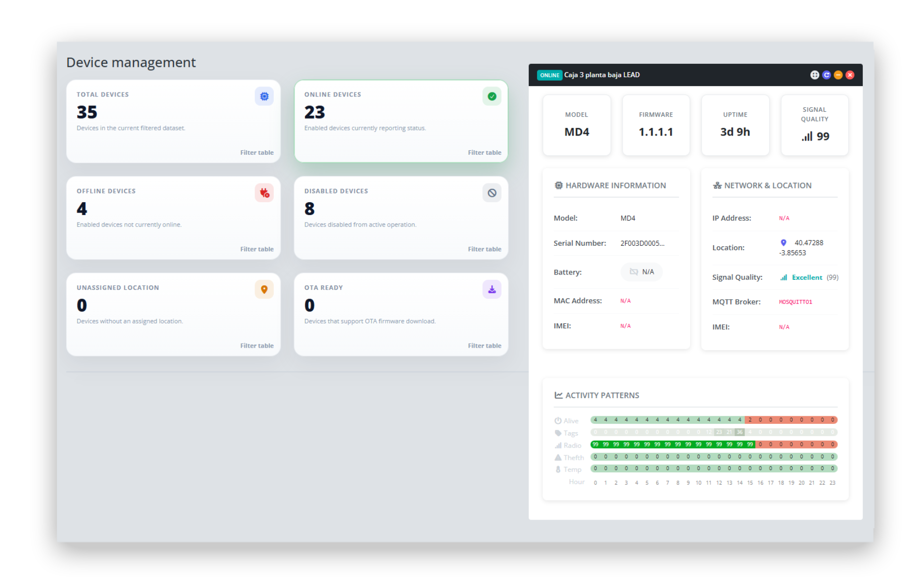Click Filter table on Total Devices card

click(256, 153)
